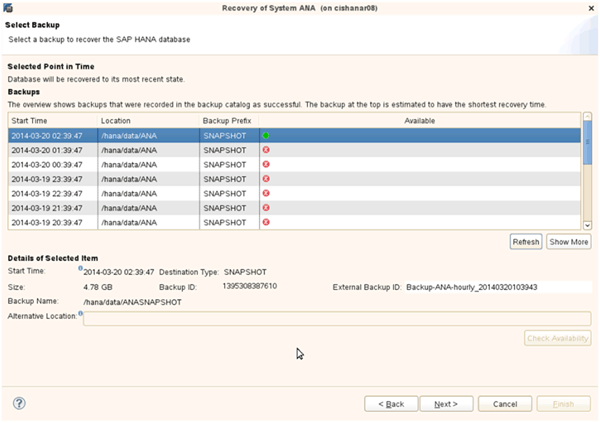This screenshot has width=600, height=423.
Task: Click the backups table scroll up arrow
Action: pyautogui.click(x=587, y=116)
